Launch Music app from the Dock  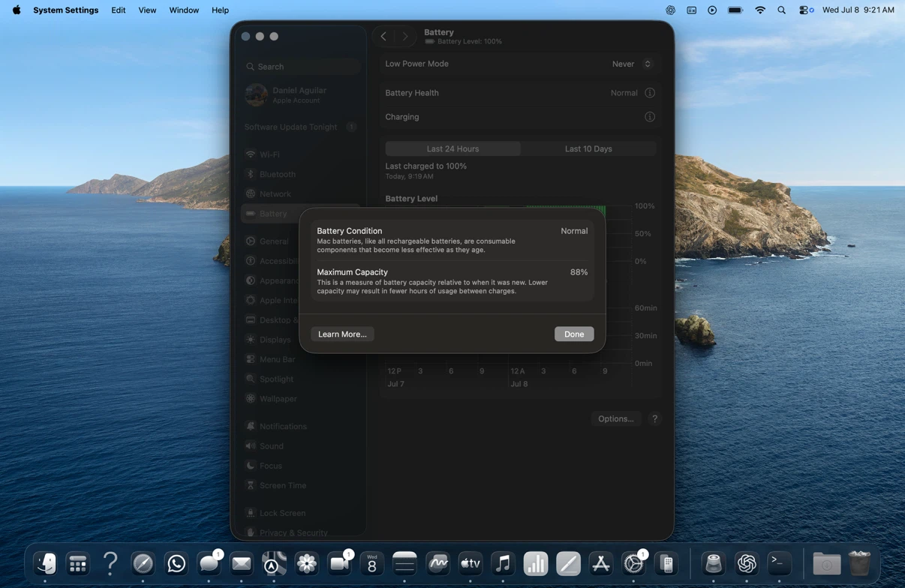[x=503, y=563]
